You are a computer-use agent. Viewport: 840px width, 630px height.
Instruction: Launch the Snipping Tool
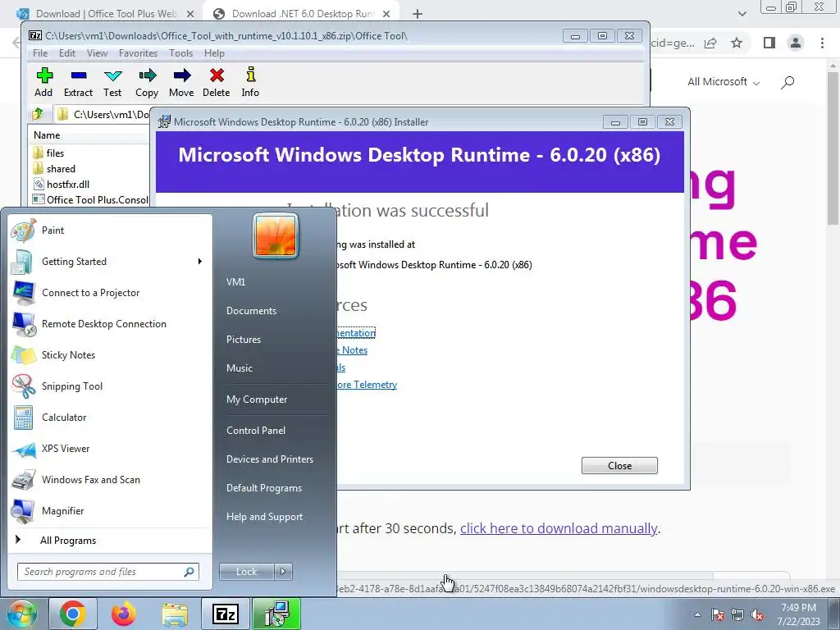click(x=109, y=386)
